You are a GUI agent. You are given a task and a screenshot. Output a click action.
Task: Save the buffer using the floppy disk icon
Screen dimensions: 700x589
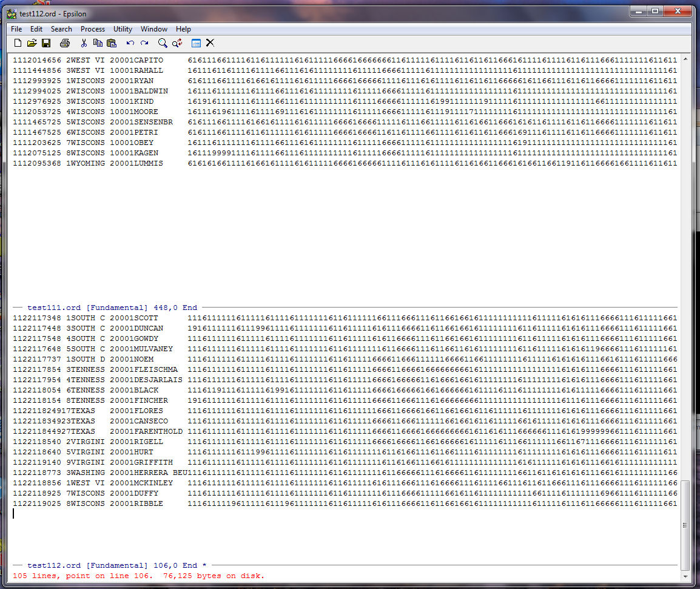pyautogui.click(x=46, y=43)
